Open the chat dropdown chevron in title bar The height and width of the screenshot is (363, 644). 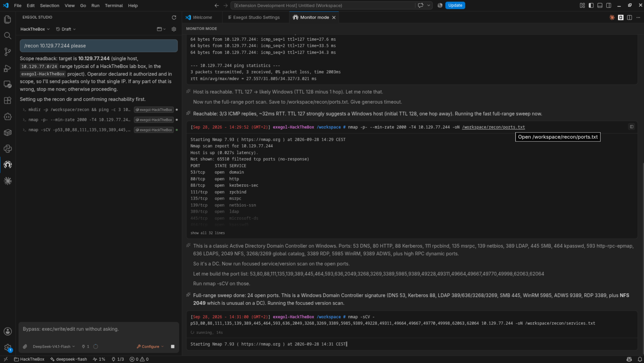point(429,5)
